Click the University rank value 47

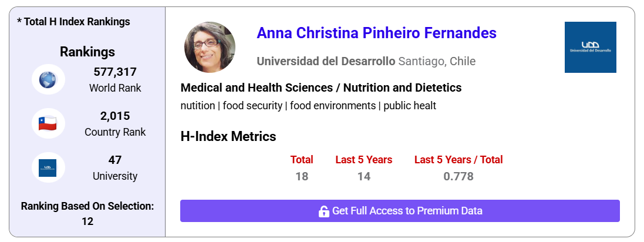pos(115,160)
